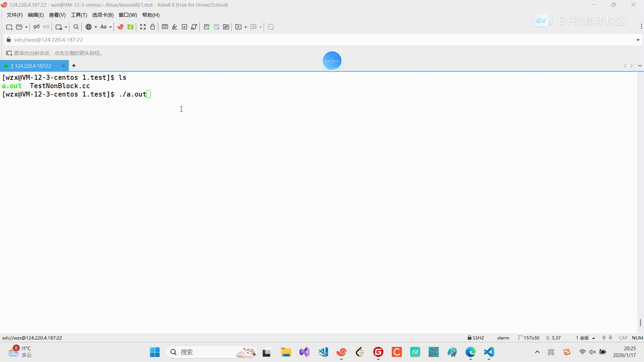Expand the Open folder dropdown arrow
Screen dimensions: 644x362
[x=26, y=27]
